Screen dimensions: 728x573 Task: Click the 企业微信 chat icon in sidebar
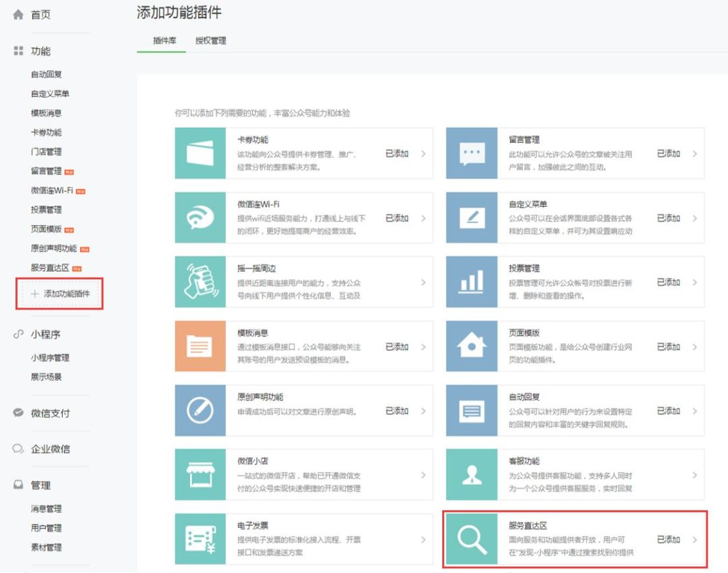pyautogui.click(x=18, y=448)
